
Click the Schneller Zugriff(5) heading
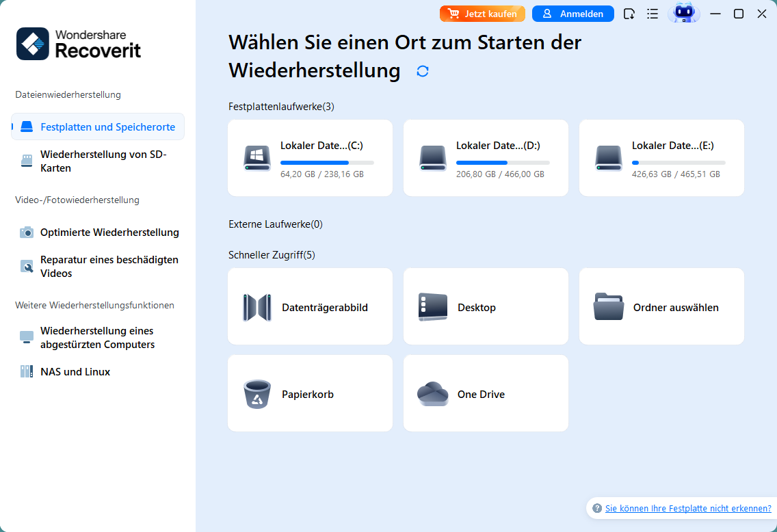272,255
